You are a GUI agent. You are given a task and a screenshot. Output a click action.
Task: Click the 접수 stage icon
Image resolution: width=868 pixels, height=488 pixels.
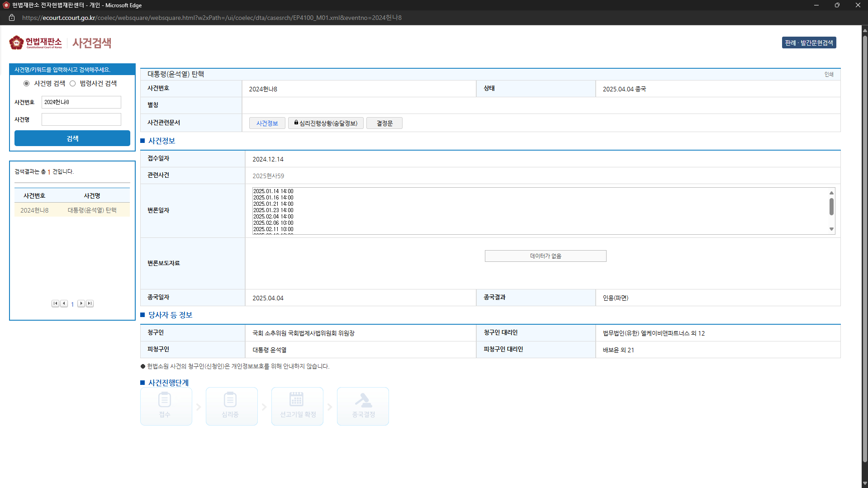pos(165,400)
